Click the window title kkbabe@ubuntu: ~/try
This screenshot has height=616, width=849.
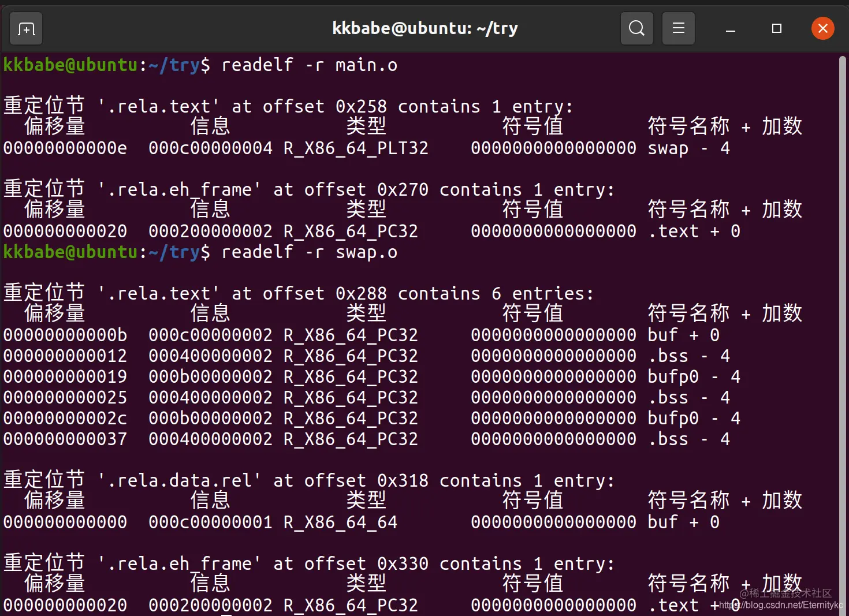pyautogui.click(x=425, y=28)
